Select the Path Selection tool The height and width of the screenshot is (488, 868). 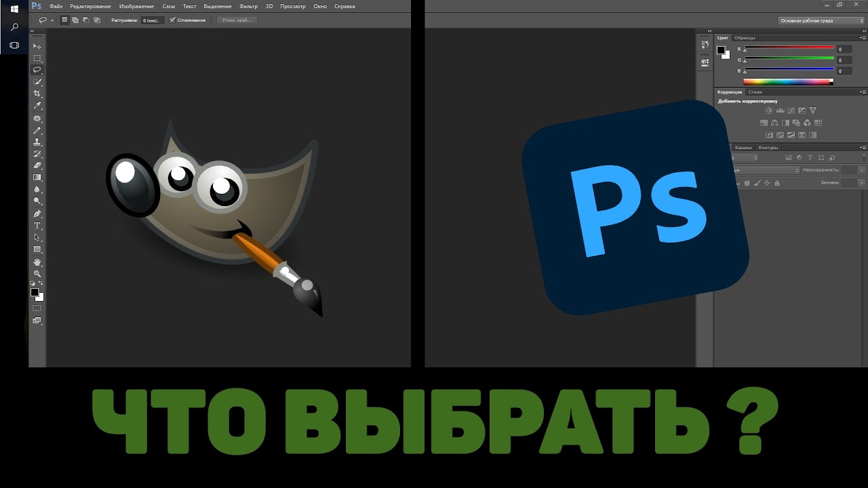pyautogui.click(x=37, y=237)
